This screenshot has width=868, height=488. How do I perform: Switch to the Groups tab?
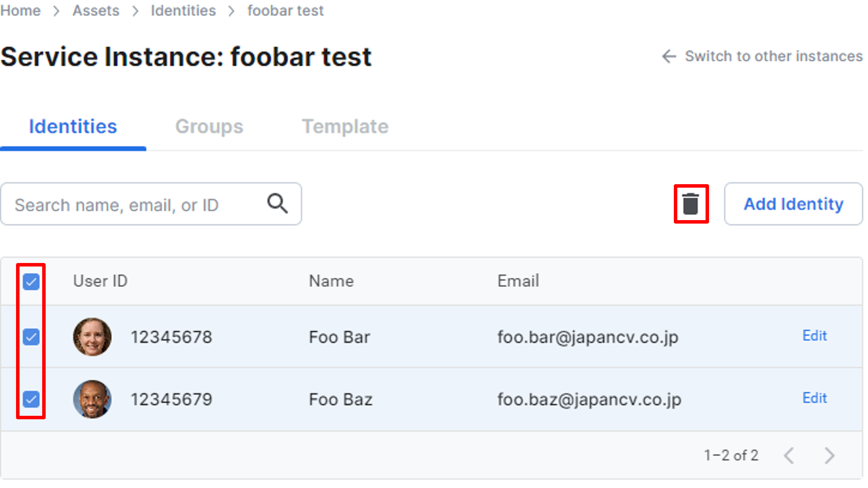point(209,127)
